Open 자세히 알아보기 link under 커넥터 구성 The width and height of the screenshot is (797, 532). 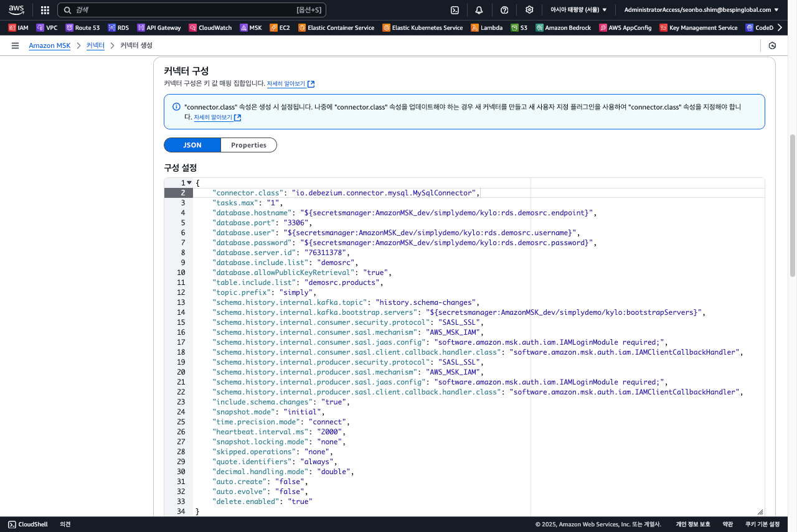pyautogui.click(x=291, y=84)
